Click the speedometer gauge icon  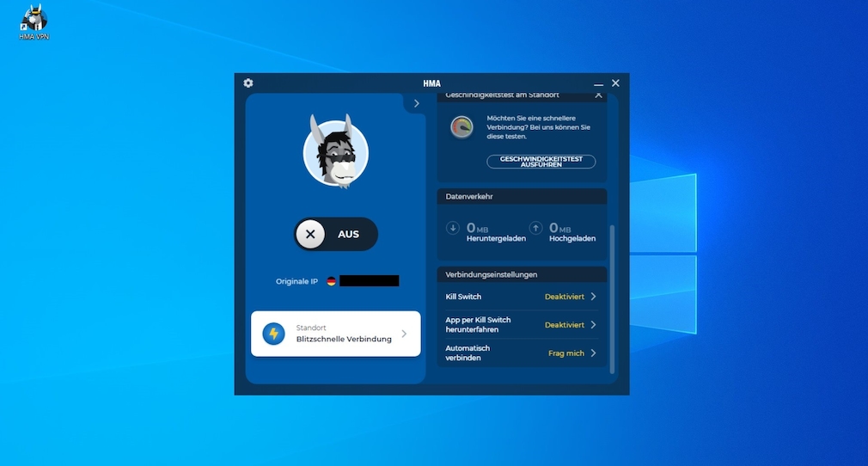click(462, 127)
